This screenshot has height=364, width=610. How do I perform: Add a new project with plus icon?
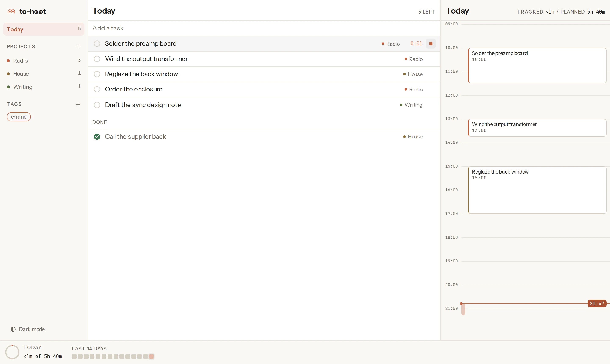tap(78, 47)
